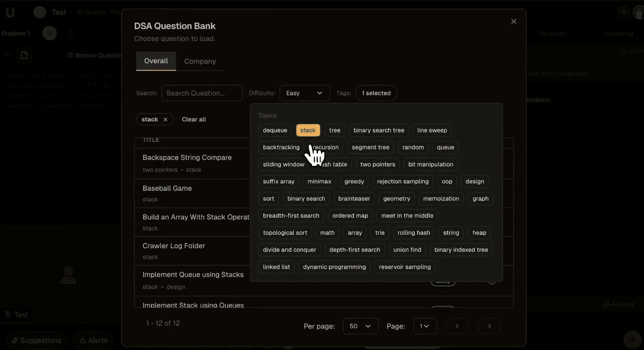
Task: Select the sliding window tag
Action: coord(283,165)
